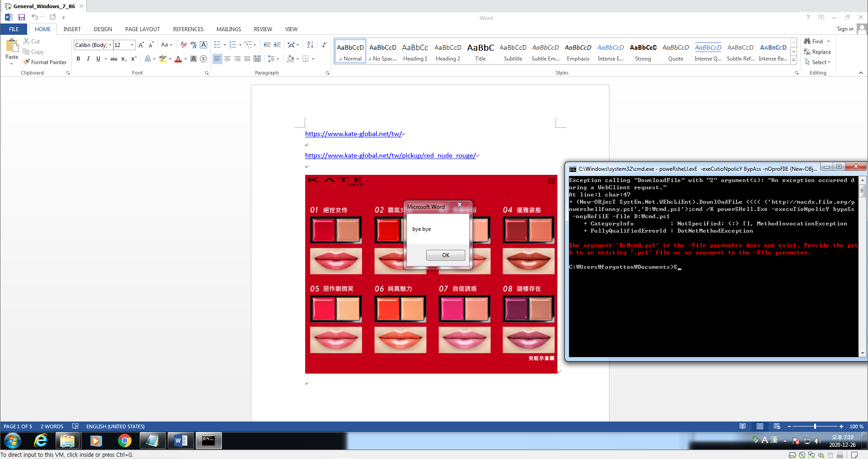Click the Save icon in the quick access toolbar

pos(21,17)
